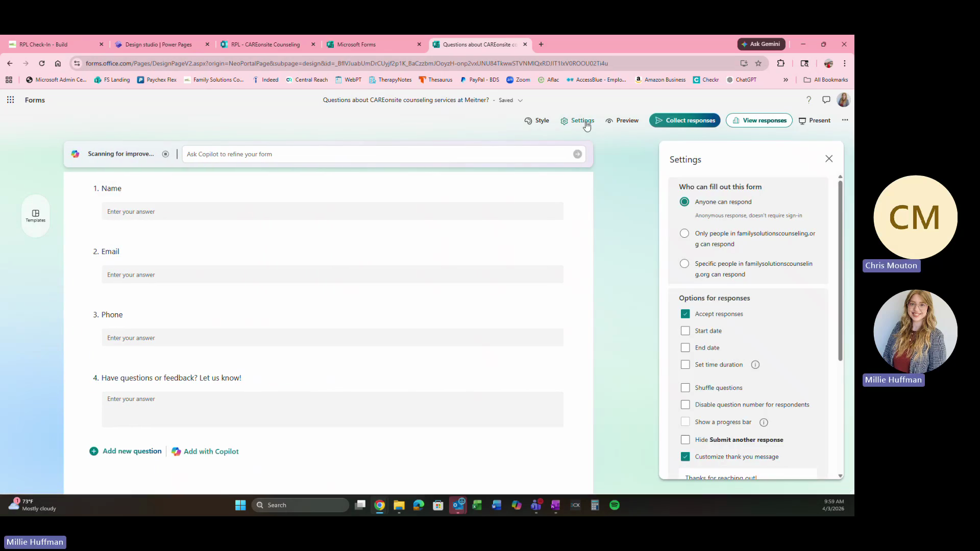Screen dimensions: 980x551
Task: Click the Add new question button
Action: (x=126, y=451)
